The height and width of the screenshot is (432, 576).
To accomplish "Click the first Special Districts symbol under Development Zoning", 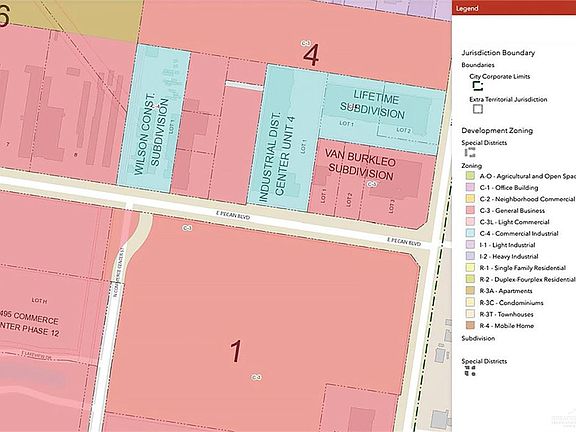I will [470, 152].
